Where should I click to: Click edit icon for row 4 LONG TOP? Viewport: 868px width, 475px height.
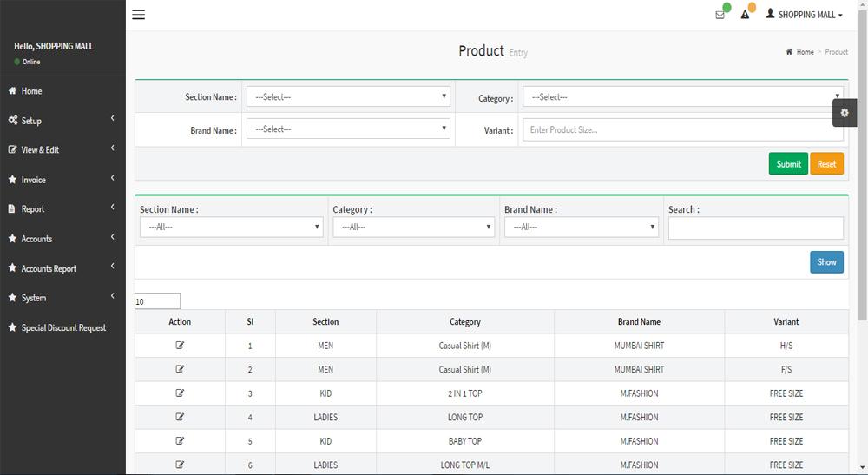pyautogui.click(x=180, y=417)
